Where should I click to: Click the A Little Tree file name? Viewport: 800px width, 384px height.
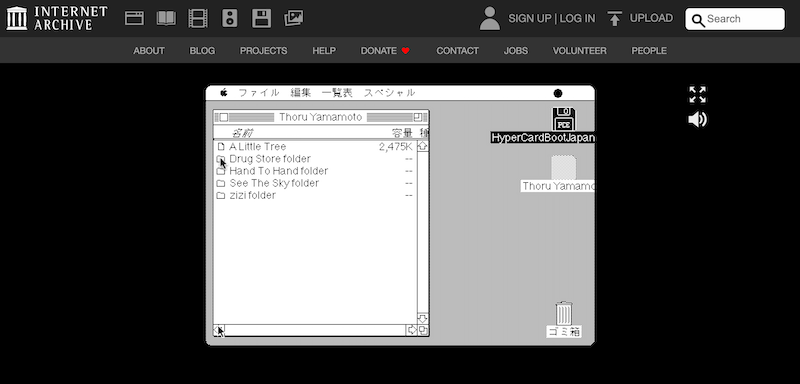coord(258,147)
